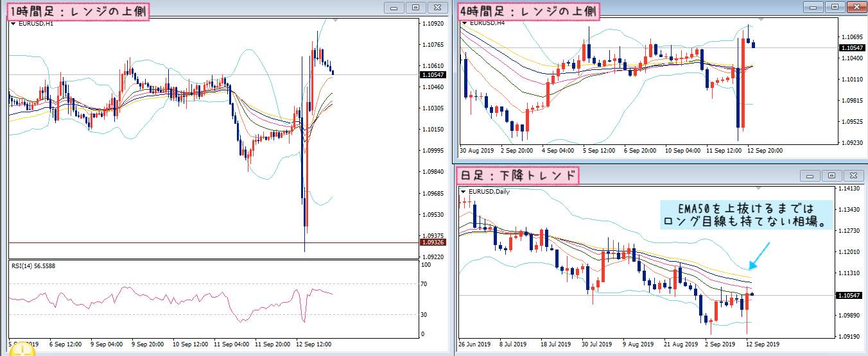Screen dimensions: 868x356
Task: Click the 30 Aug 2019 date label
Action: click(476, 151)
